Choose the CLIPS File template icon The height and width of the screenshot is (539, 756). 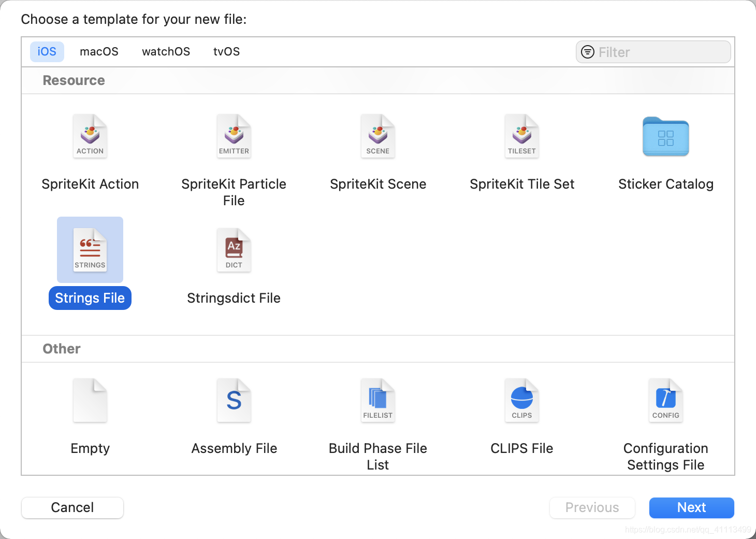[x=522, y=401]
